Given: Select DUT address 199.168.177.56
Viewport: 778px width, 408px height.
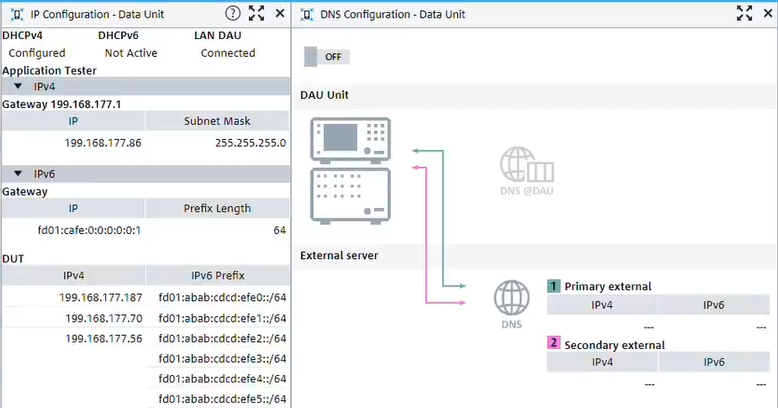Looking at the screenshot, I should (x=104, y=339).
